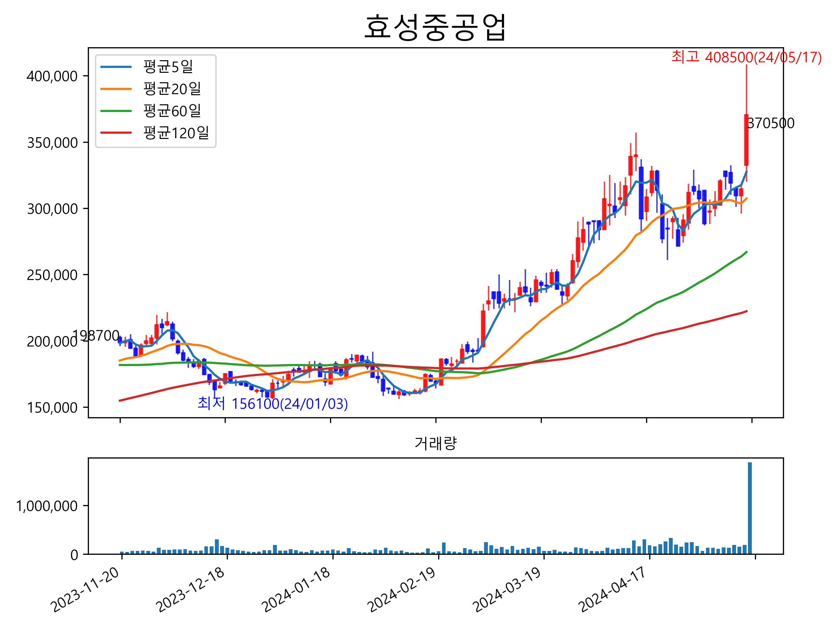Viewport: 840px width, 630px height.
Task: Click the 1,000,000 volume axis label
Action: pyautogui.click(x=47, y=506)
